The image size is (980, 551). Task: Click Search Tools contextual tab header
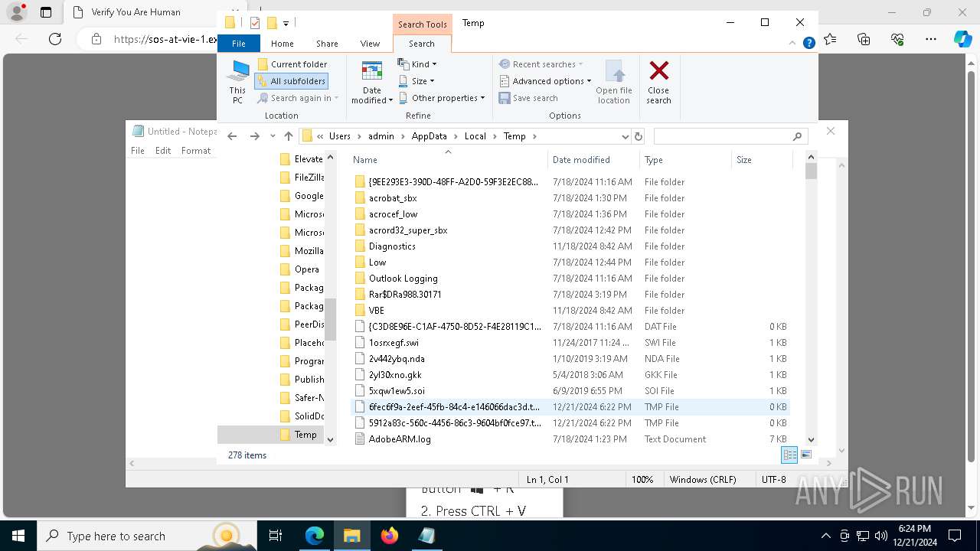[422, 24]
